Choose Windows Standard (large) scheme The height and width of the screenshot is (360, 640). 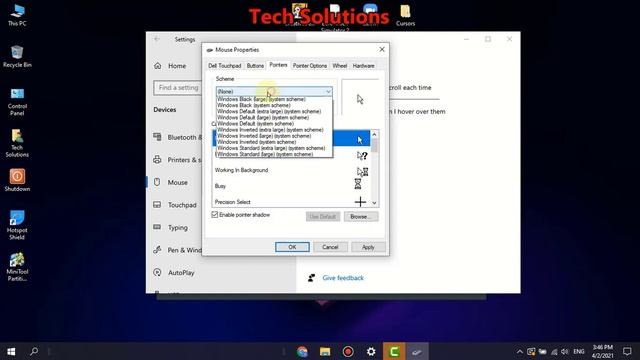274,154
